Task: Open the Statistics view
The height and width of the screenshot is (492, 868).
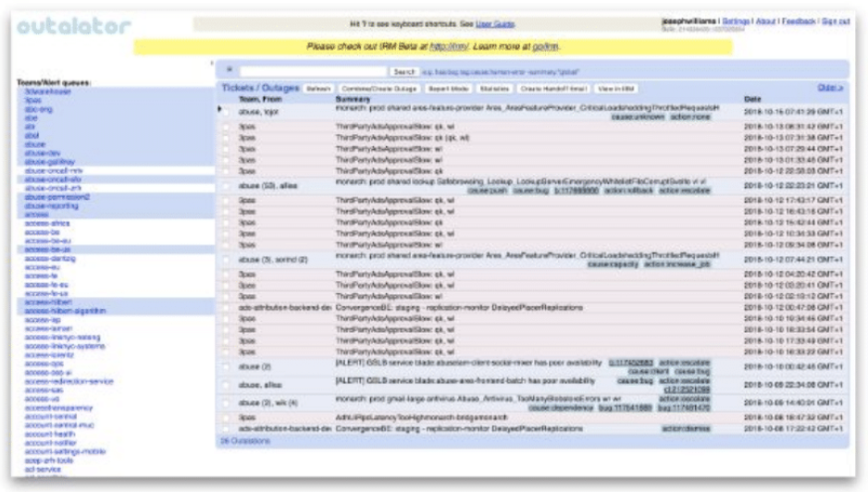Action: (x=496, y=89)
